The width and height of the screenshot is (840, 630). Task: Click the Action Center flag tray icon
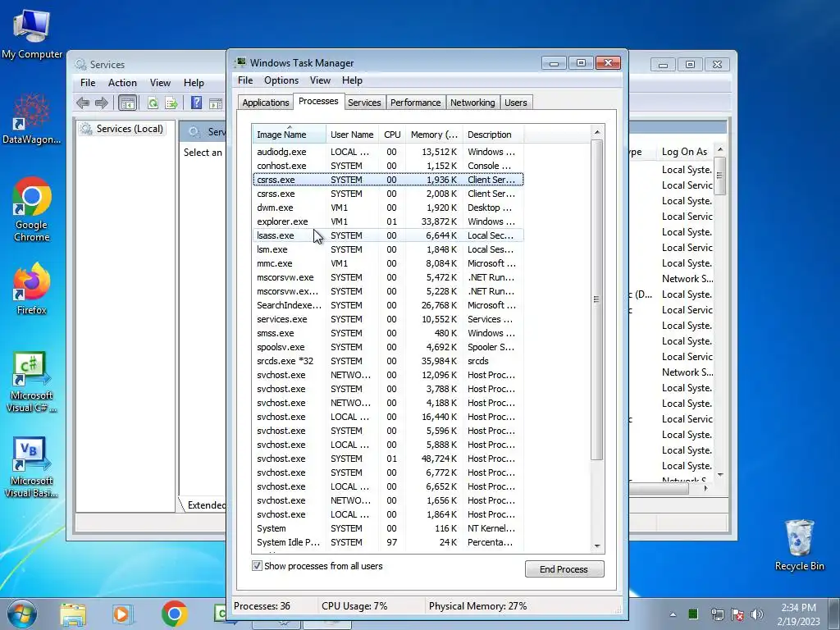[737, 614]
